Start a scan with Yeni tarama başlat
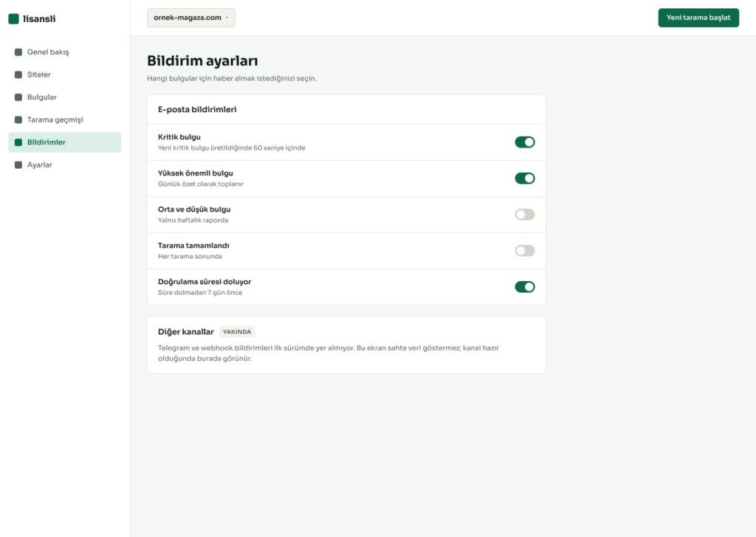The height and width of the screenshot is (537, 756). tap(698, 18)
